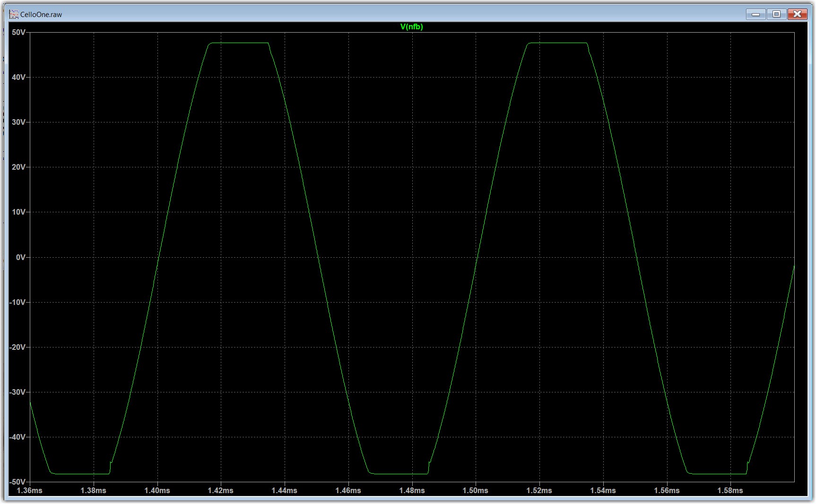Viewport: 816px width, 504px height.
Task: Click the 1.42ms time axis label
Action: pyautogui.click(x=221, y=491)
